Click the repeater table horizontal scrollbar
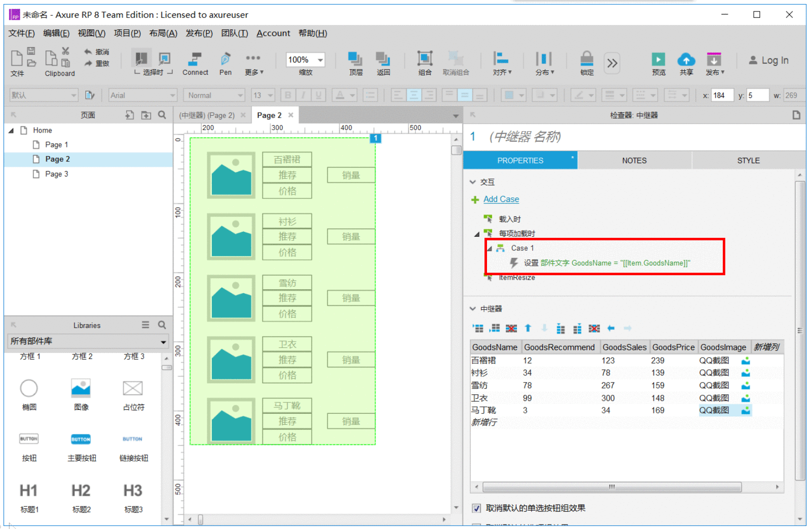812x529 pixels. 612,487
